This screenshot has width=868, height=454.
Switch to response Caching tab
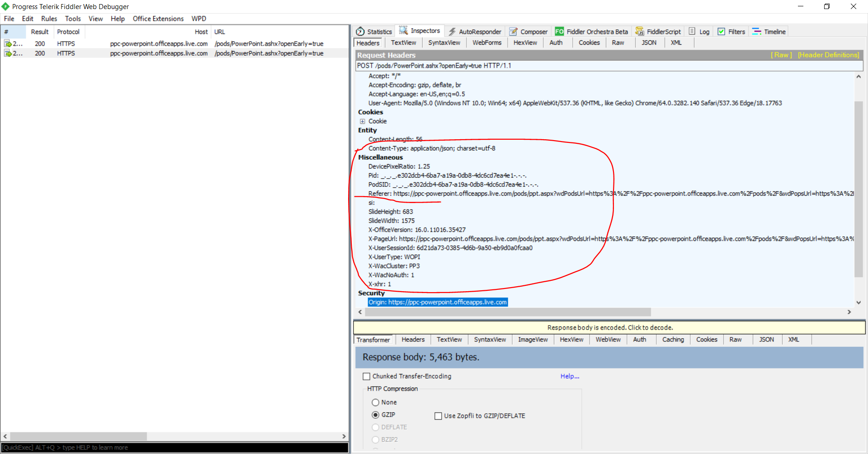tap(673, 340)
